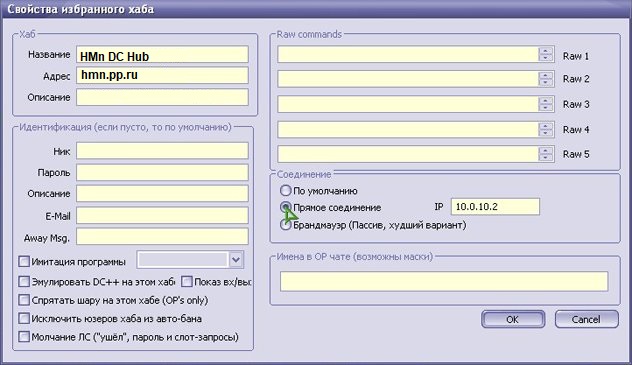
Task: Select the Брандмауэр (Пассив) radio button
Action: click(x=285, y=225)
